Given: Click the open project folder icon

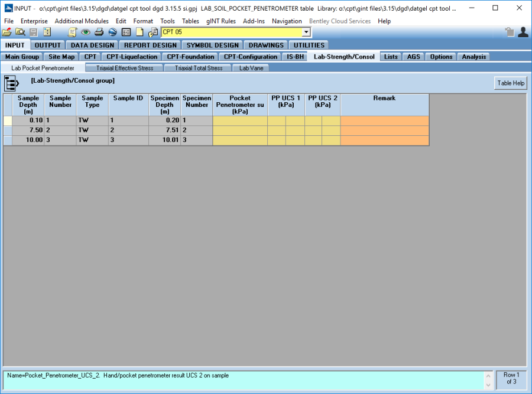Looking at the screenshot, I should (7, 32).
